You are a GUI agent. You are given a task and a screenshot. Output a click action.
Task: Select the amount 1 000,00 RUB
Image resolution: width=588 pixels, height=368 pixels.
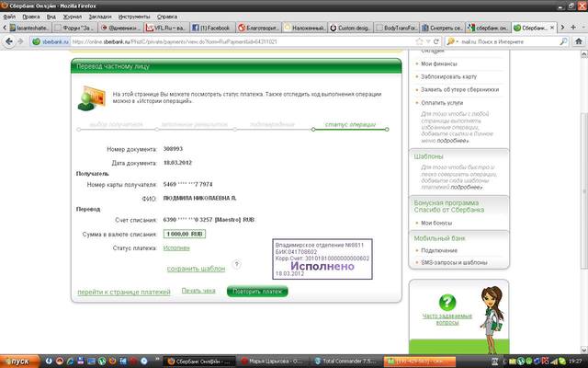click(185, 234)
